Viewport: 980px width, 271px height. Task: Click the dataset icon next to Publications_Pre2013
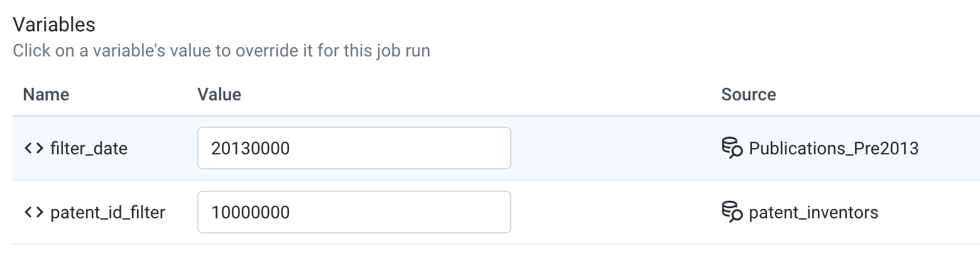point(732,149)
